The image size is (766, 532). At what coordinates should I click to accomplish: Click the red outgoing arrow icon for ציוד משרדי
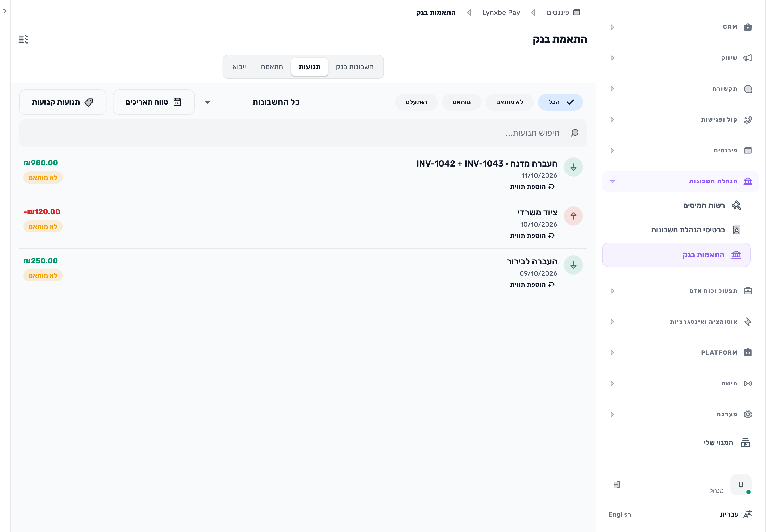tap(573, 216)
